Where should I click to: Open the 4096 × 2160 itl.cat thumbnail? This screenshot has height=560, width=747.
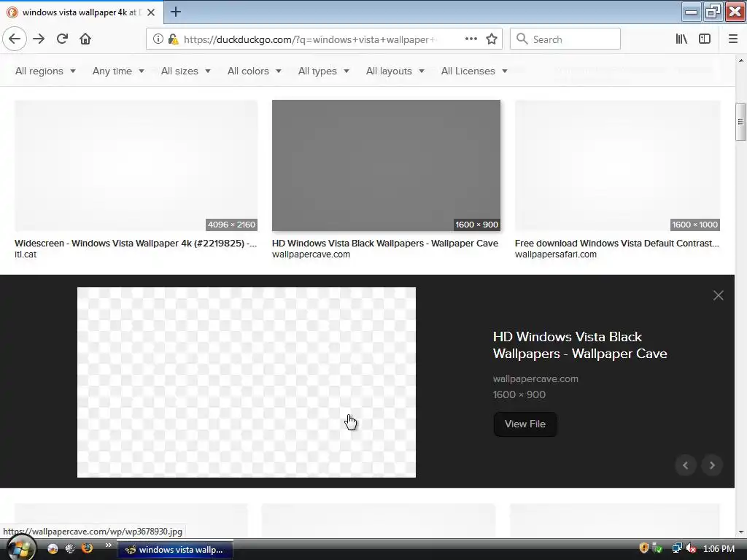tap(136, 166)
